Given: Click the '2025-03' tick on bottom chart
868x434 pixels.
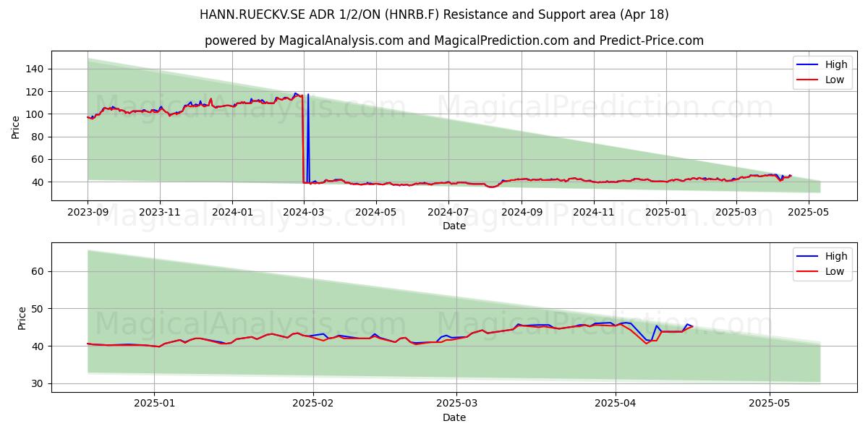Looking at the screenshot, I should [457, 404].
